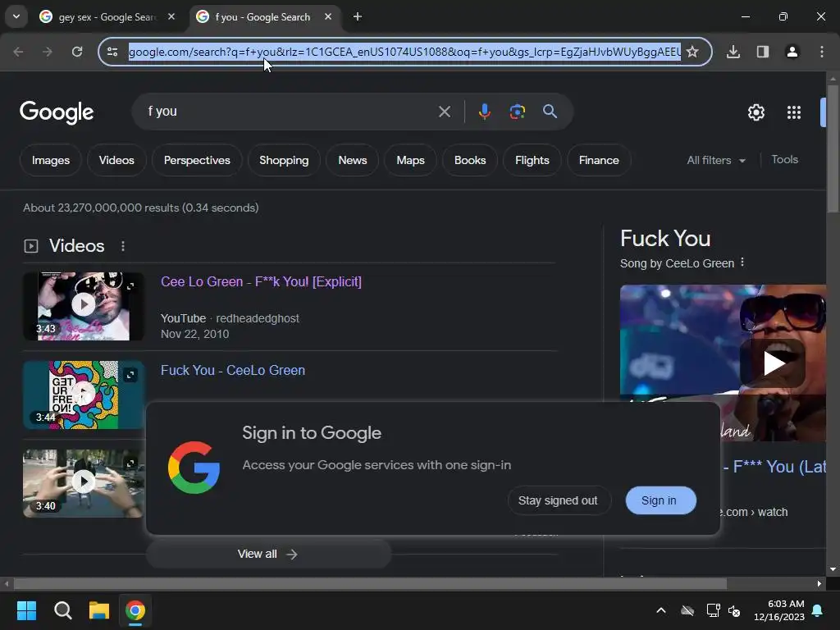This screenshot has width=840, height=630.
Task: Play the 3:44 video thumbnail
Action: click(84, 395)
